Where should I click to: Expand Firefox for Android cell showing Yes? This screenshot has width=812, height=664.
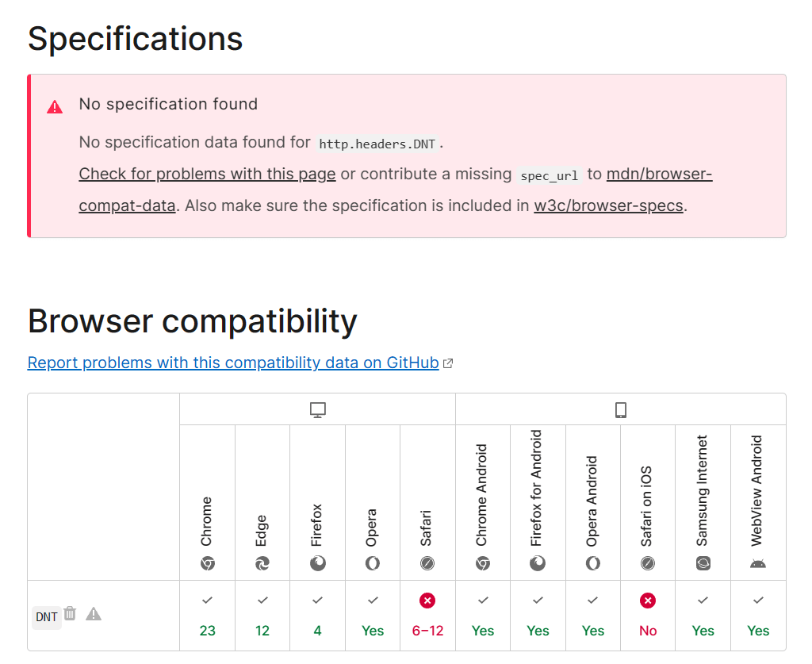pyautogui.click(x=538, y=616)
